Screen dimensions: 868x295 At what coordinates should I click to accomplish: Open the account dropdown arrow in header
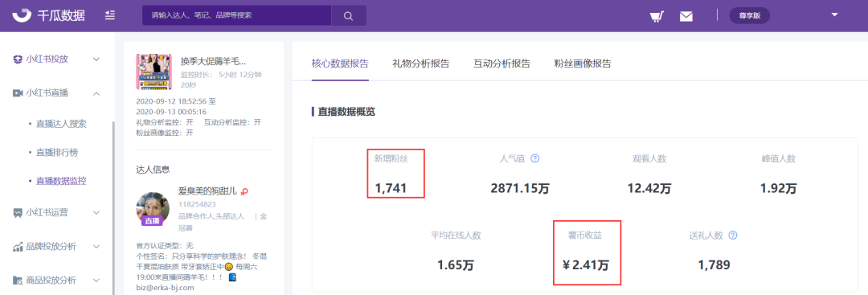pos(835,15)
